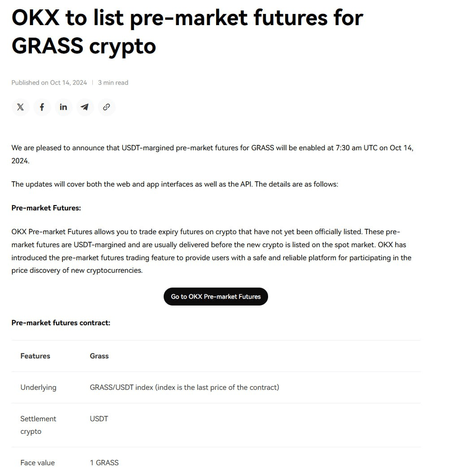Click the article title heading
Viewport: 473px width, 476px height.
click(187, 32)
